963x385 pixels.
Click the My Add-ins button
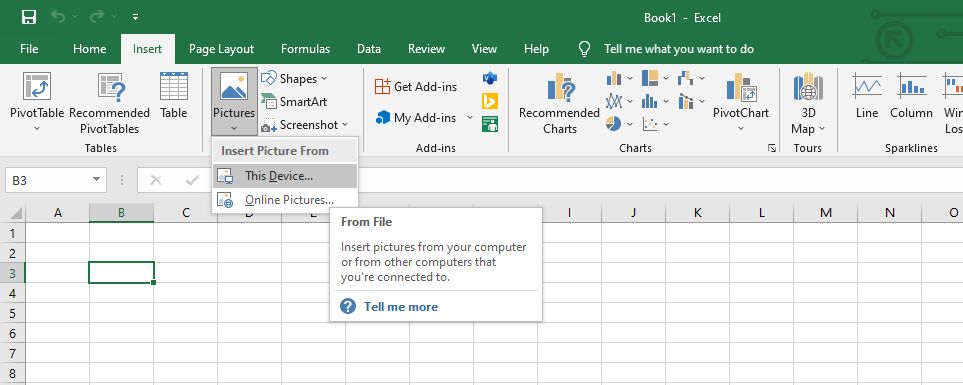[x=416, y=117]
